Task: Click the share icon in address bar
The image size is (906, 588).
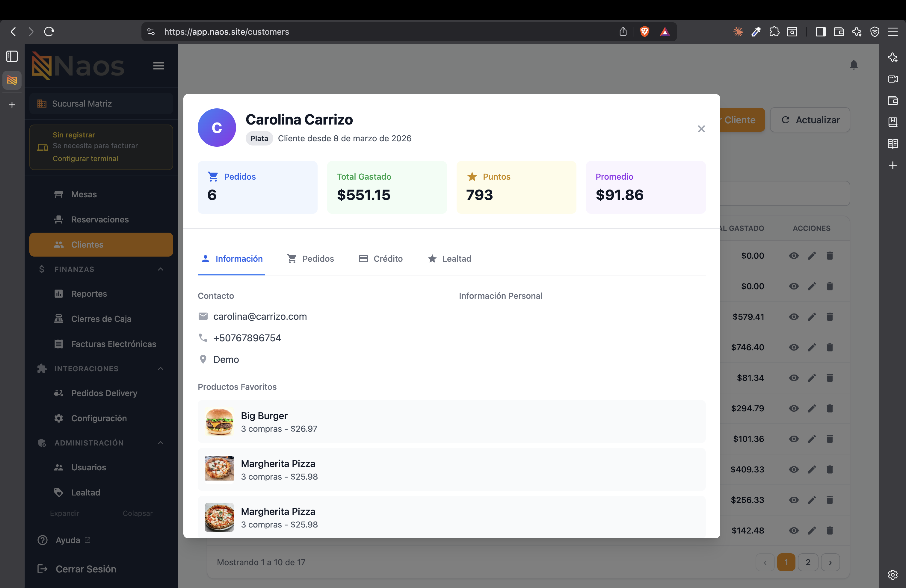Action: 623,31
